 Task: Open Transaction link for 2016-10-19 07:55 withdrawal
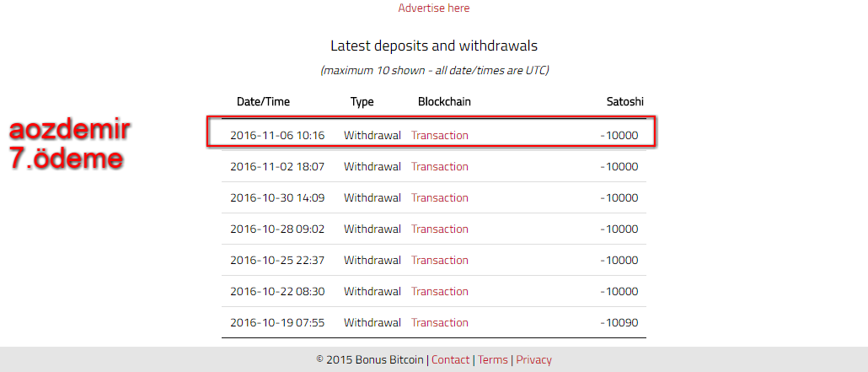[440, 323]
